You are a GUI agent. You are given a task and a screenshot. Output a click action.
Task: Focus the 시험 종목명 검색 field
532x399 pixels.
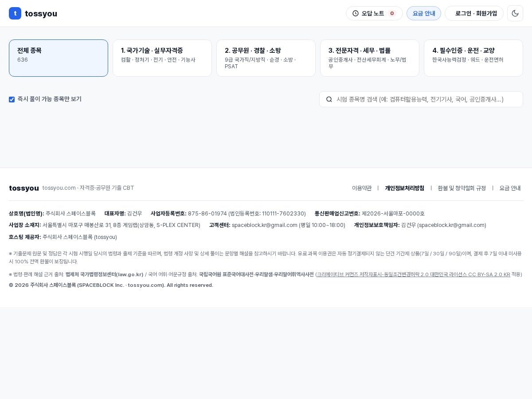click(x=421, y=99)
